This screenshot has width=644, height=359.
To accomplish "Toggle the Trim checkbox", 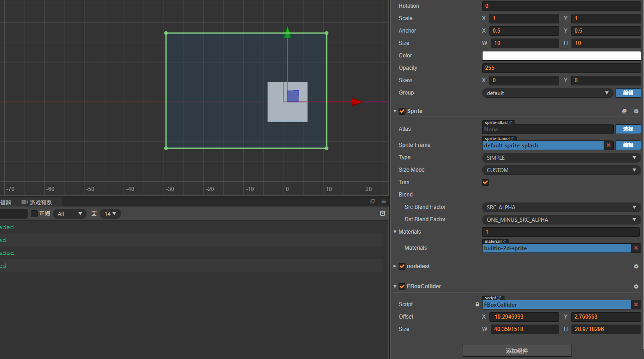I will click(x=485, y=182).
